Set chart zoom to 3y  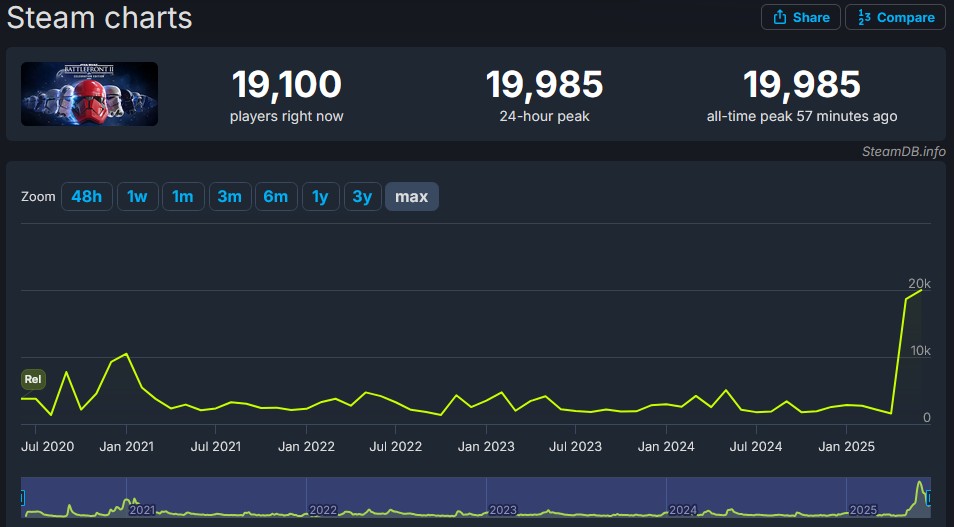pos(362,197)
